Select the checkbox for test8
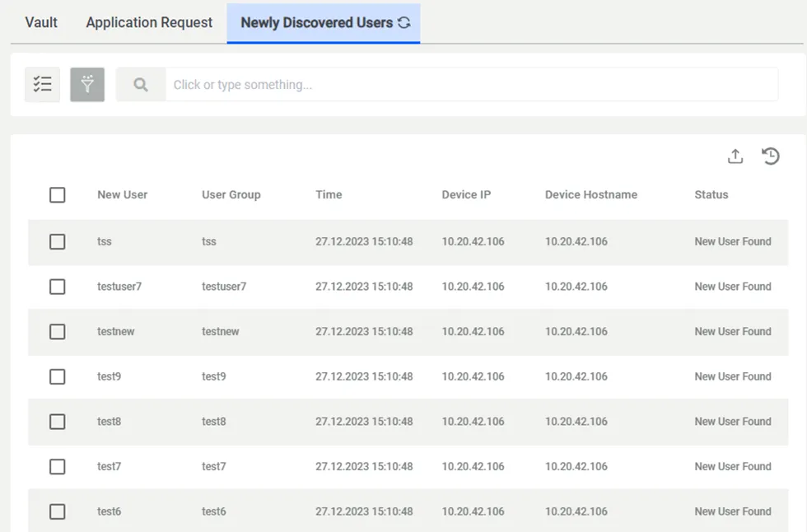807x532 pixels. click(x=57, y=422)
